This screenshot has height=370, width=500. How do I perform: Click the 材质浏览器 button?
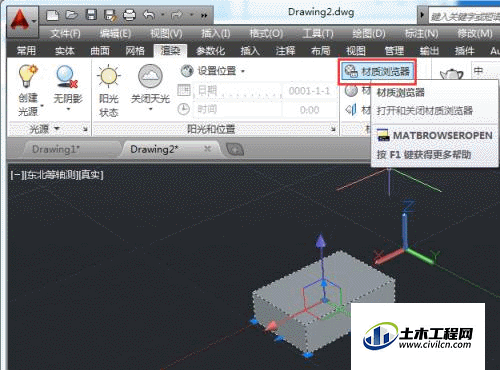(377, 71)
